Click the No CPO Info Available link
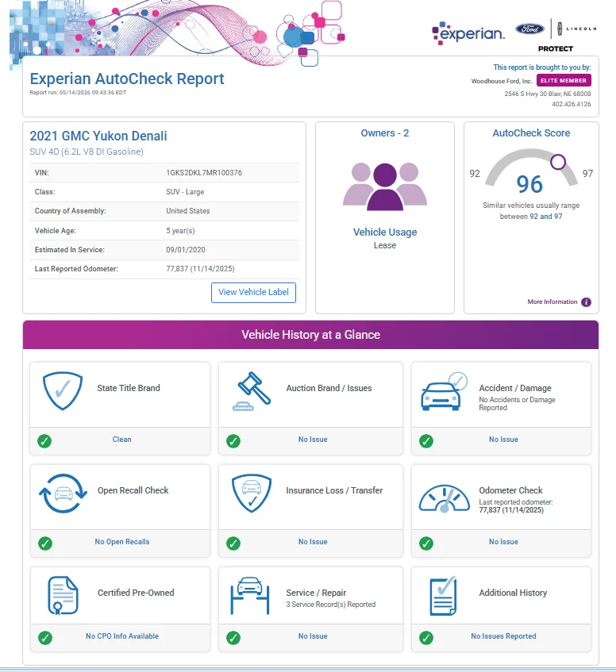The height and width of the screenshot is (672, 616). pyautogui.click(x=122, y=636)
